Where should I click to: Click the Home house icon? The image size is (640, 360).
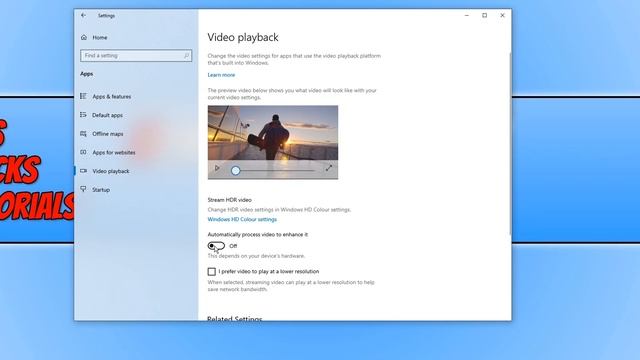coord(84,37)
